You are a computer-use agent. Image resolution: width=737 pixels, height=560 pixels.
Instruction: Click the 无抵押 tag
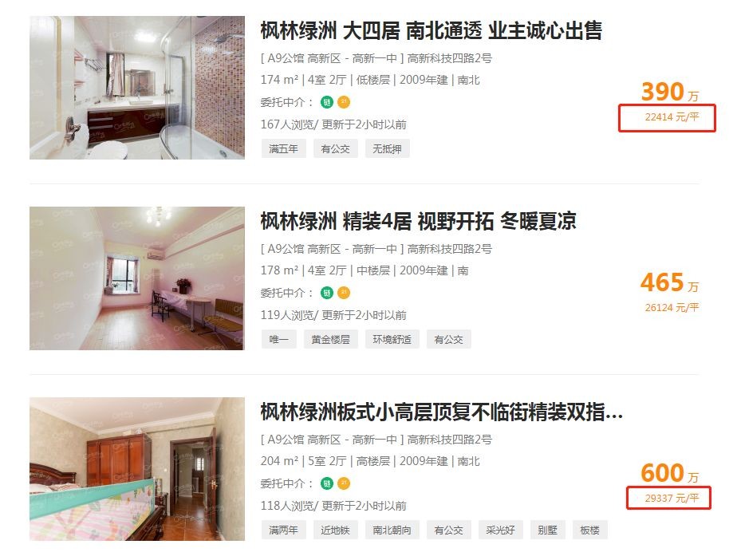pos(388,149)
